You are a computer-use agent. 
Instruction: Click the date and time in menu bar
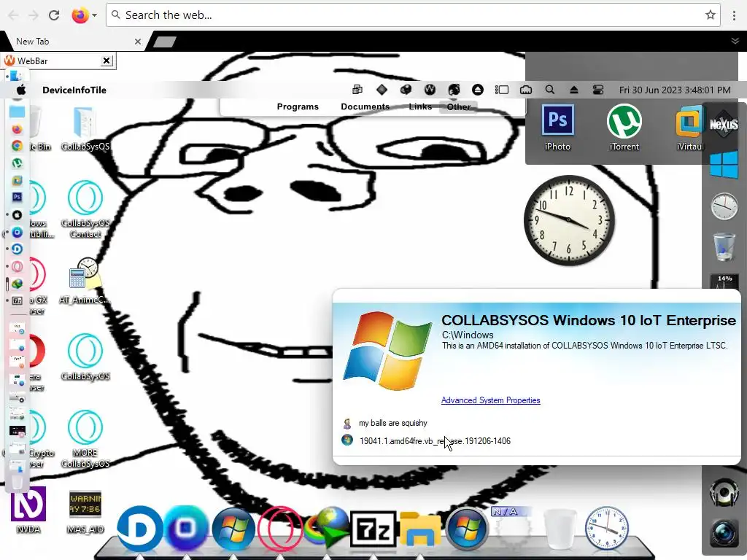pyautogui.click(x=675, y=90)
